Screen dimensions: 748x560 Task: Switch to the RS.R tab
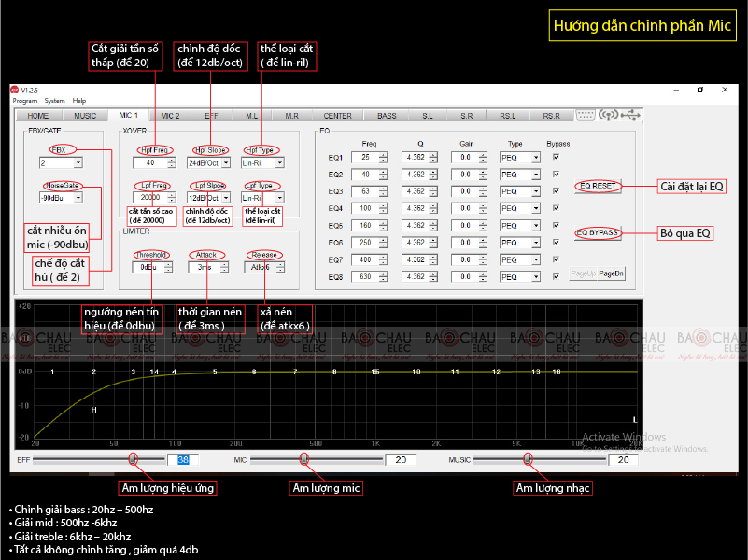pyautogui.click(x=552, y=116)
